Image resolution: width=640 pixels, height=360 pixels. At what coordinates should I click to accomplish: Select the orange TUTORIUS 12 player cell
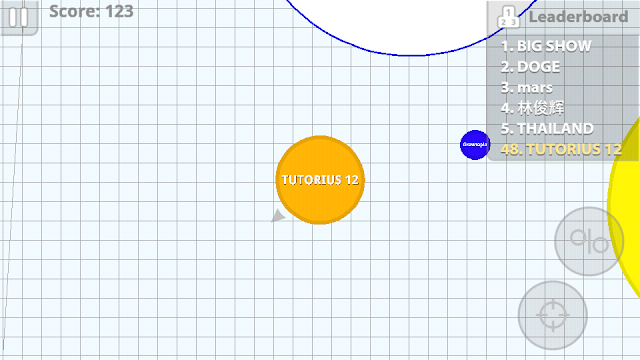[x=320, y=180]
